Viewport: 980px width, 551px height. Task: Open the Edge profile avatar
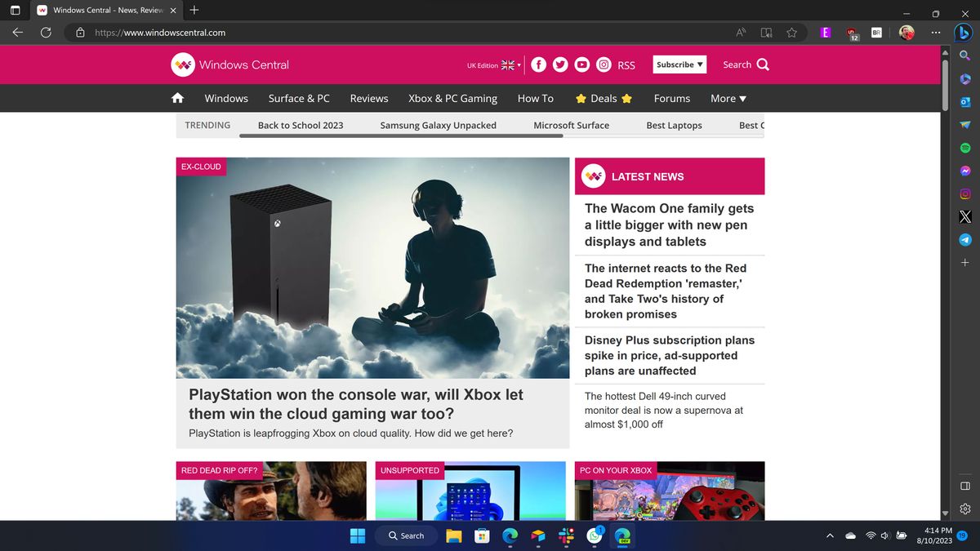pos(906,33)
